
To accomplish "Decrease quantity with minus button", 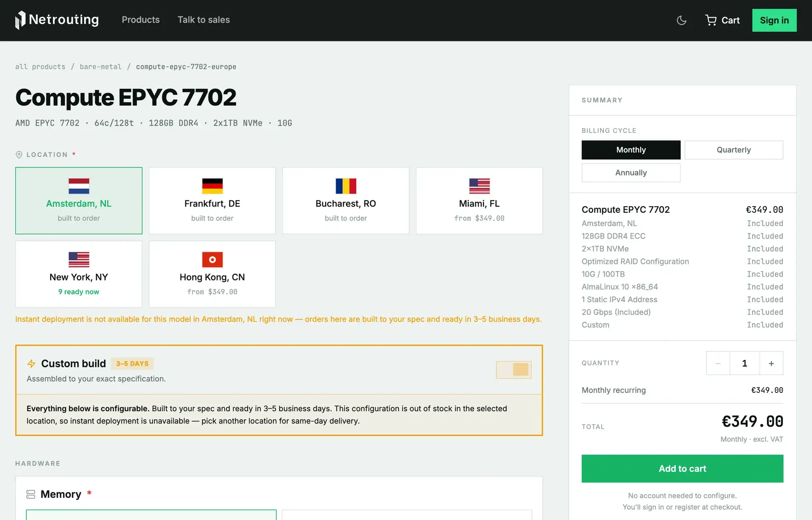I will click(x=718, y=363).
